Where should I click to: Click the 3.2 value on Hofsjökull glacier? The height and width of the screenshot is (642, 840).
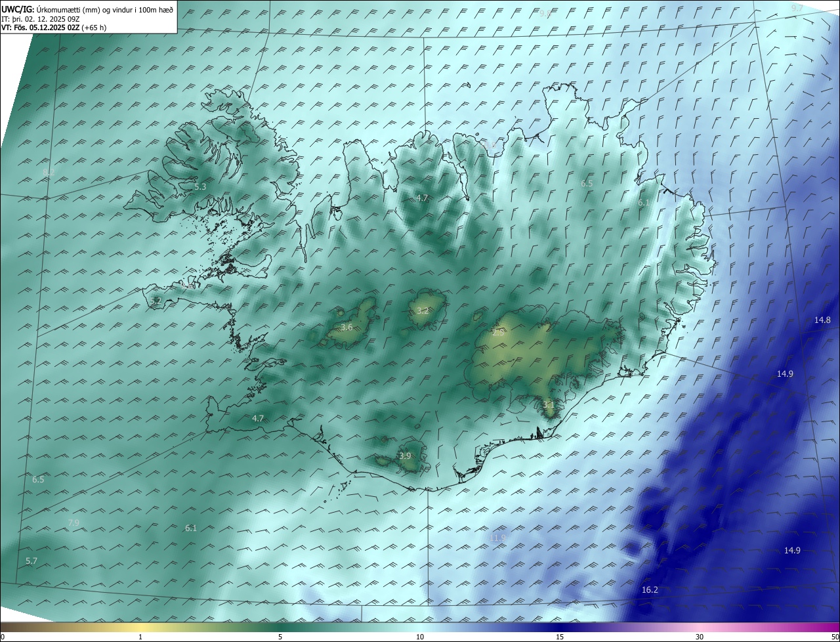click(x=423, y=310)
